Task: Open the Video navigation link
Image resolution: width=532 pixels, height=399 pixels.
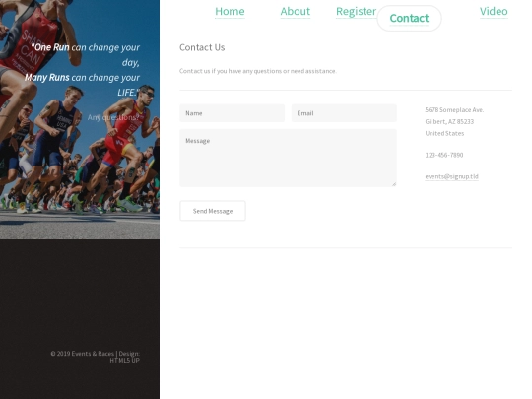Action: (494, 11)
